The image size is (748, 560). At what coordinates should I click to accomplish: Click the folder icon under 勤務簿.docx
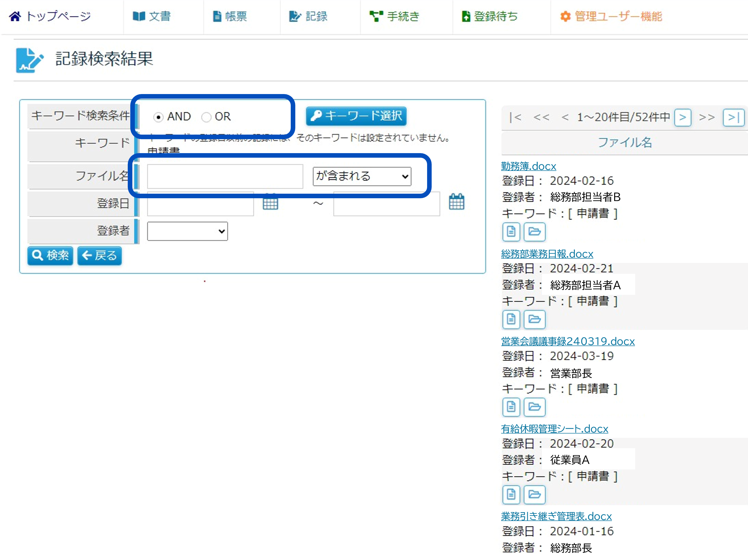pos(534,232)
